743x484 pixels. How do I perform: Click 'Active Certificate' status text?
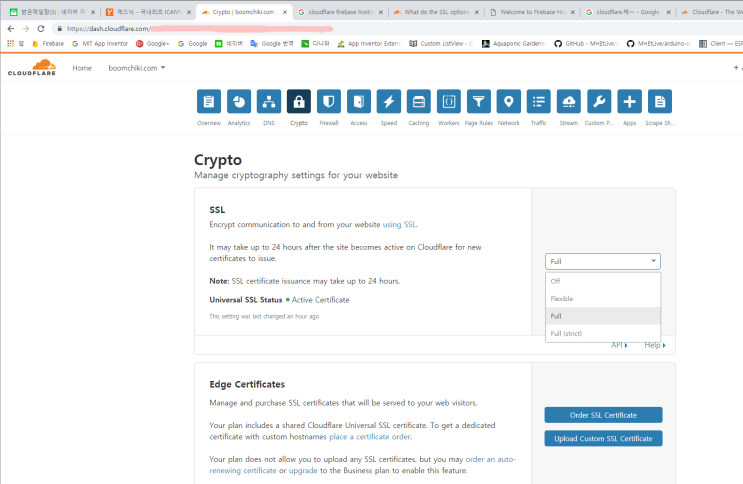pyautogui.click(x=320, y=300)
